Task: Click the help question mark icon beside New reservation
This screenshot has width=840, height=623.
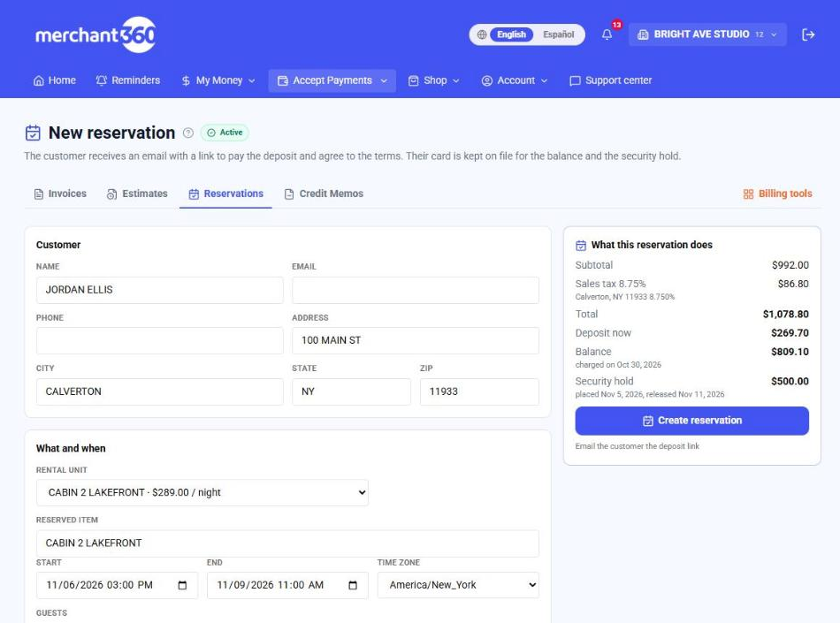Action: [188, 133]
